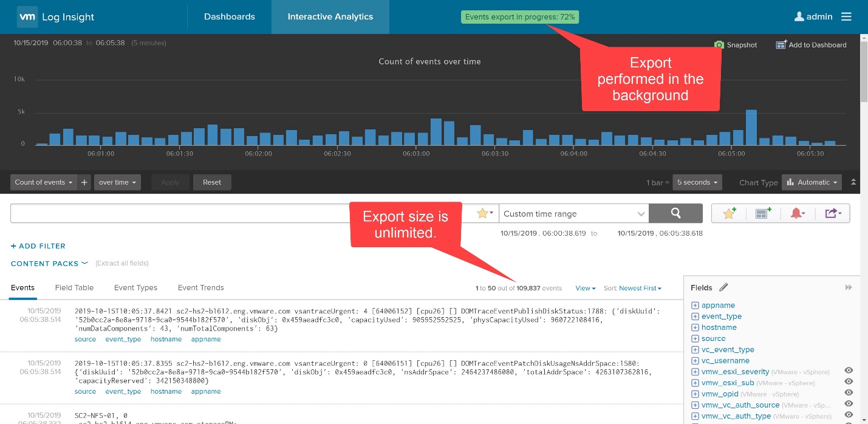The width and height of the screenshot is (868, 424).
Task: Expand the event_type field in Fields
Action: 695,316
